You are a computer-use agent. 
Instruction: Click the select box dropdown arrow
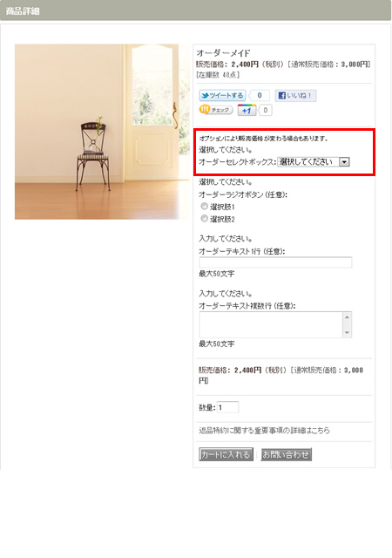344,162
